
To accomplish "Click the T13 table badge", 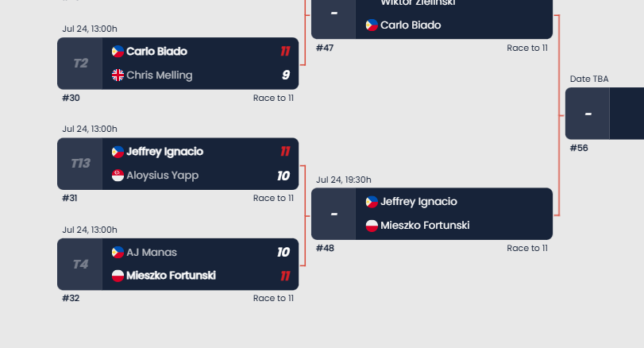I will [x=80, y=164].
